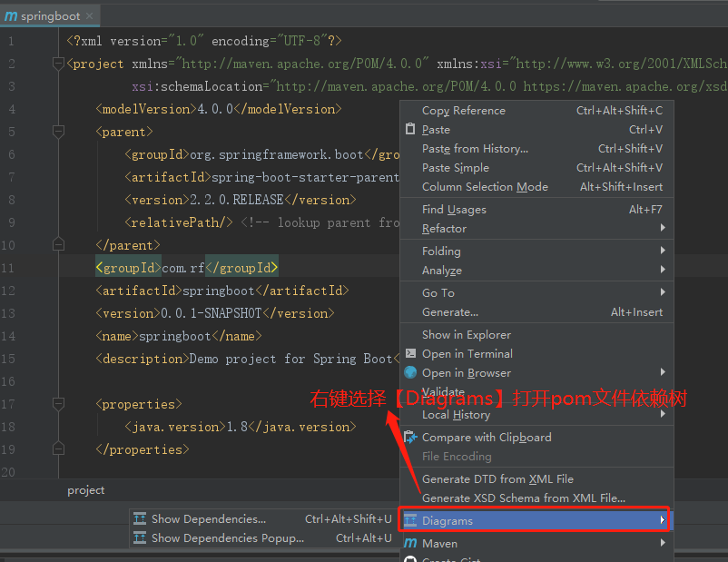Image resolution: width=728 pixels, height=562 pixels.
Task: Click the name springboot tag on line 14
Action: pos(179,336)
